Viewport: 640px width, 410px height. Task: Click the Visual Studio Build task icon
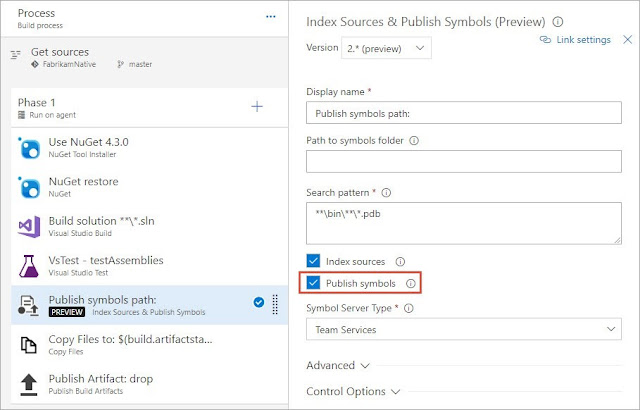click(x=28, y=227)
